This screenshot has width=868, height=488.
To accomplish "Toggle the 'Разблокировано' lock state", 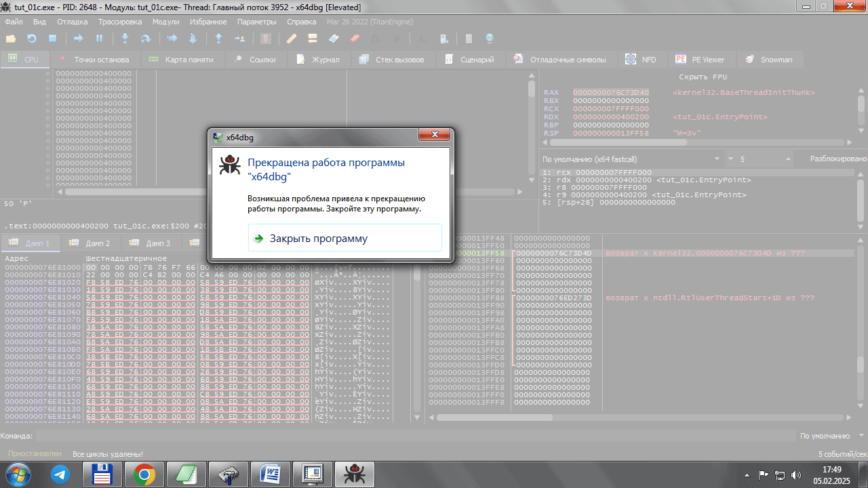I will tap(837, 159).
